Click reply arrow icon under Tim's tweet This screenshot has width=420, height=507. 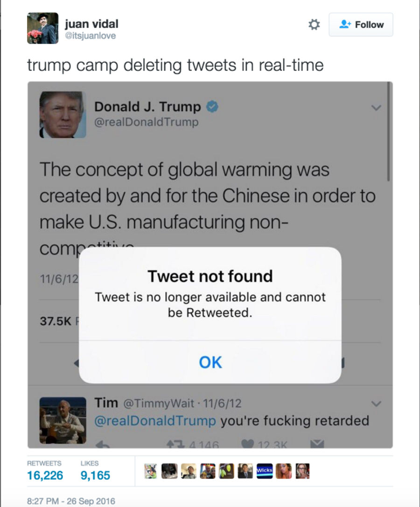click(103, 444)
